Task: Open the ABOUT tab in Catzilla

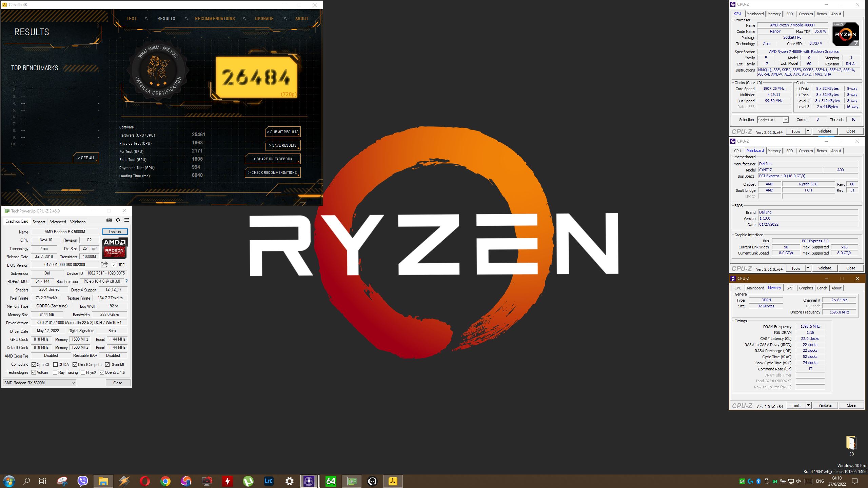Action: coord(302,19)
